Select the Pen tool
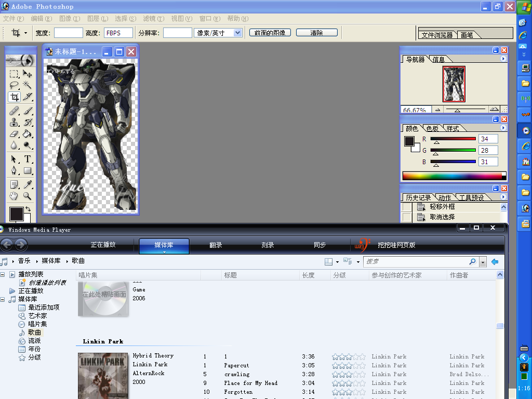532x399 pixels. 14,170
